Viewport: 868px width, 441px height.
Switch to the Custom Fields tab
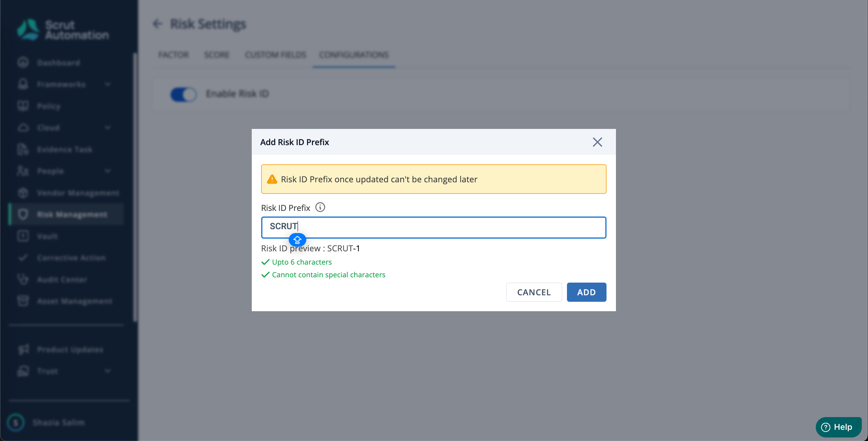pyautogui.click(x=275, y=55)
